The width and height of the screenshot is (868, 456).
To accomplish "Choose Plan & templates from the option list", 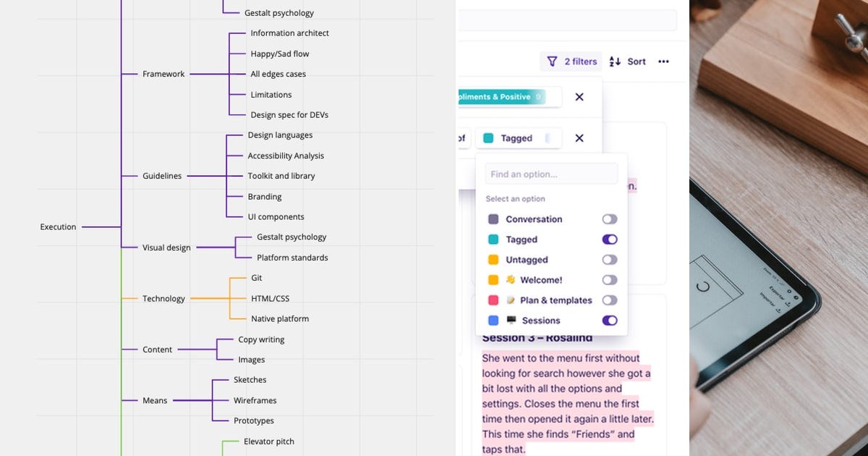I will click(x=556, y=300).
